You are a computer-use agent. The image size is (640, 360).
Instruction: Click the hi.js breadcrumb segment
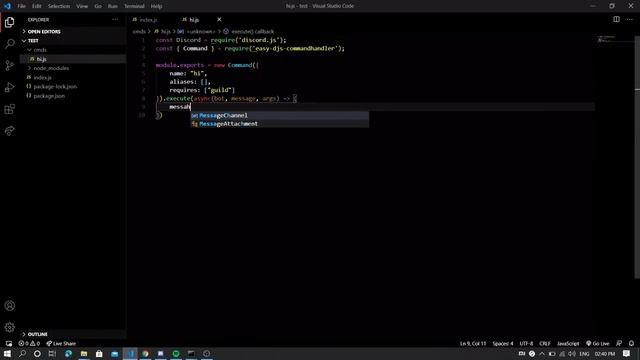tap(163, 31)
